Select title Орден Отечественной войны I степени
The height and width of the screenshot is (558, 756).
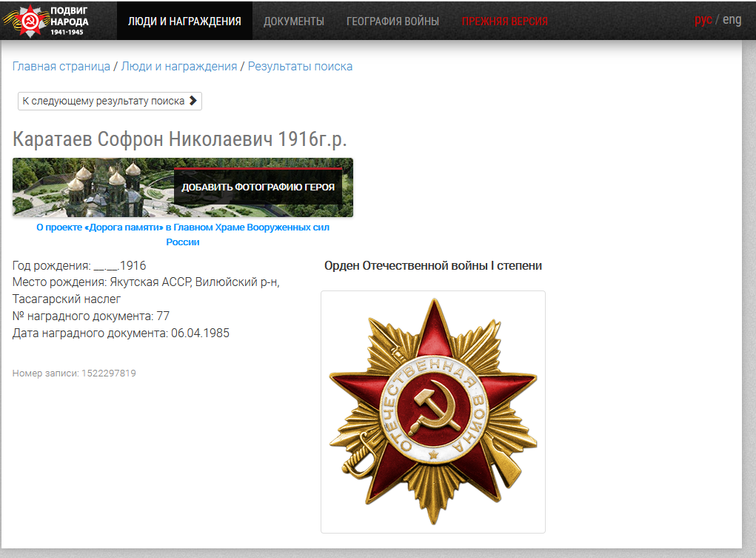[x=433, y=265]
